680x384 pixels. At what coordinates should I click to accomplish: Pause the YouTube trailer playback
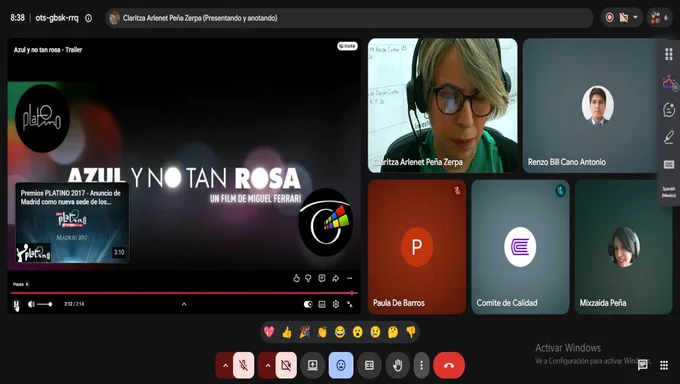[x=16, y=305]
